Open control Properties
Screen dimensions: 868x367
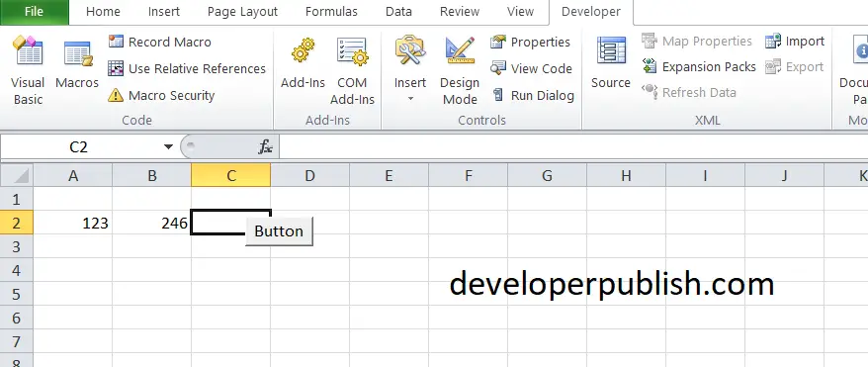[x=530, y=43]
